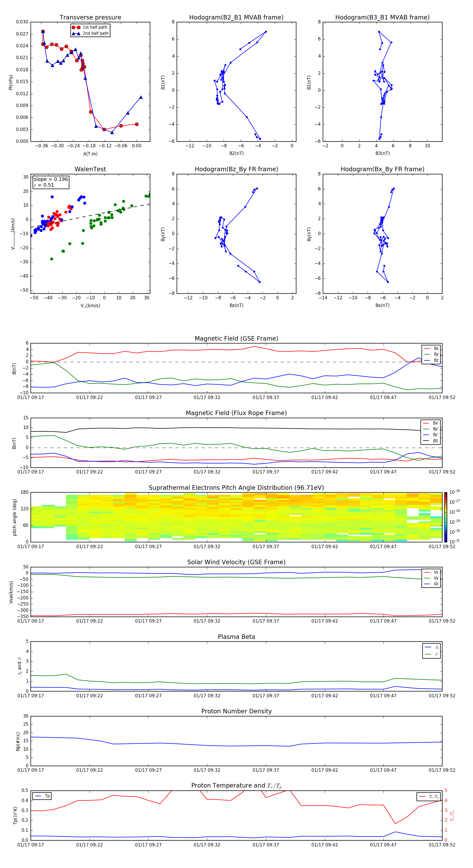Click 'Magnetic Field (GSE Frame)' title
The width and height of the screenshot is (473, 868).
point(236,339)
